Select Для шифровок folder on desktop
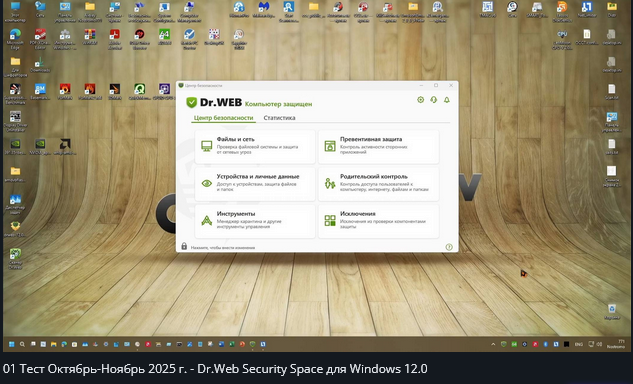The image size is (633, 384). [15, 67]
